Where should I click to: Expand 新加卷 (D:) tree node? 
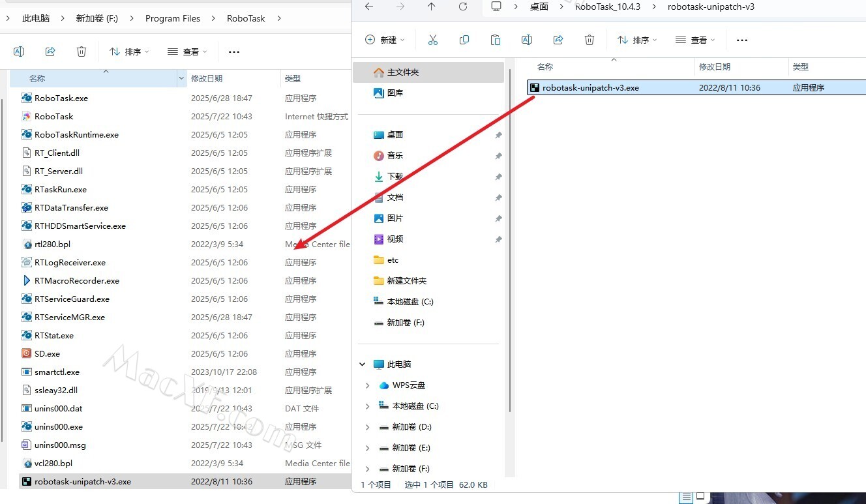[368, 426]
